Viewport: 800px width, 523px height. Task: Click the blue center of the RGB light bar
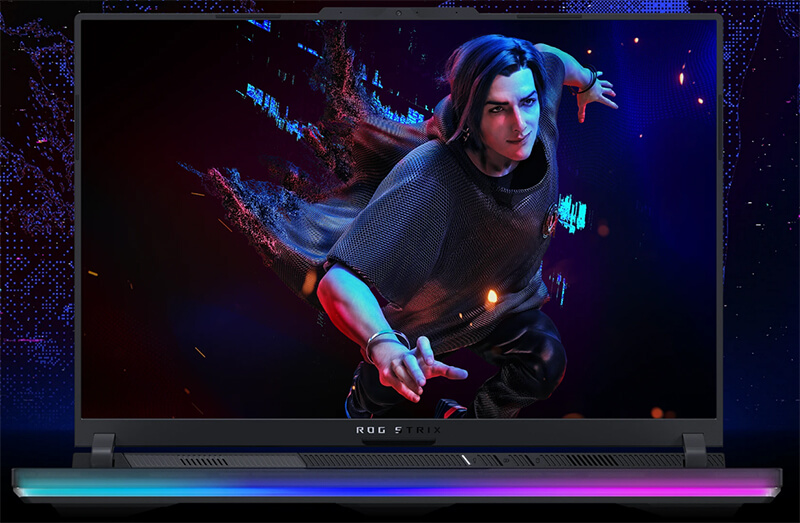click(x=400, y=487)
